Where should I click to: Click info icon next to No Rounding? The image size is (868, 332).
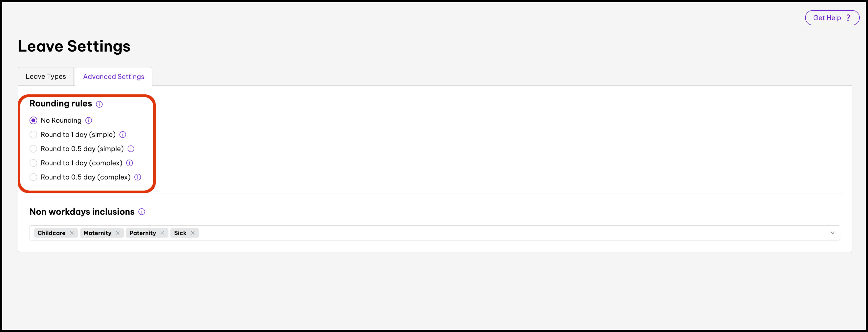click(x=89, y=120)
